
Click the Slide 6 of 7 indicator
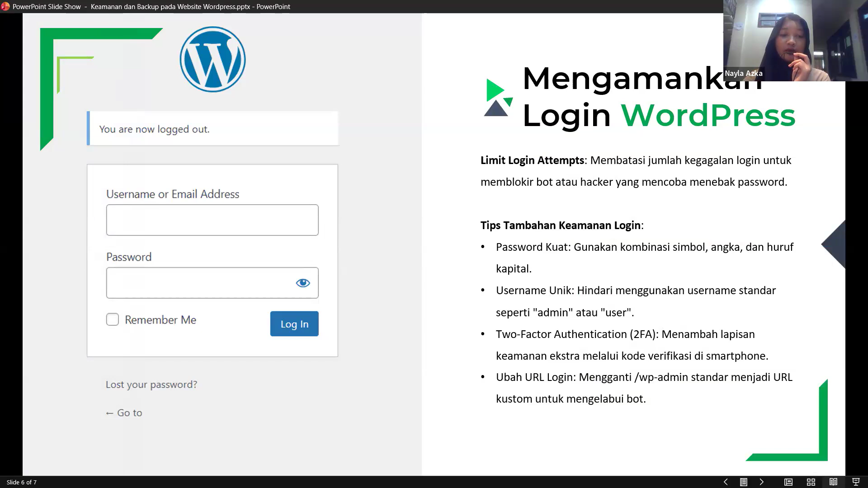tap(22, 482)
